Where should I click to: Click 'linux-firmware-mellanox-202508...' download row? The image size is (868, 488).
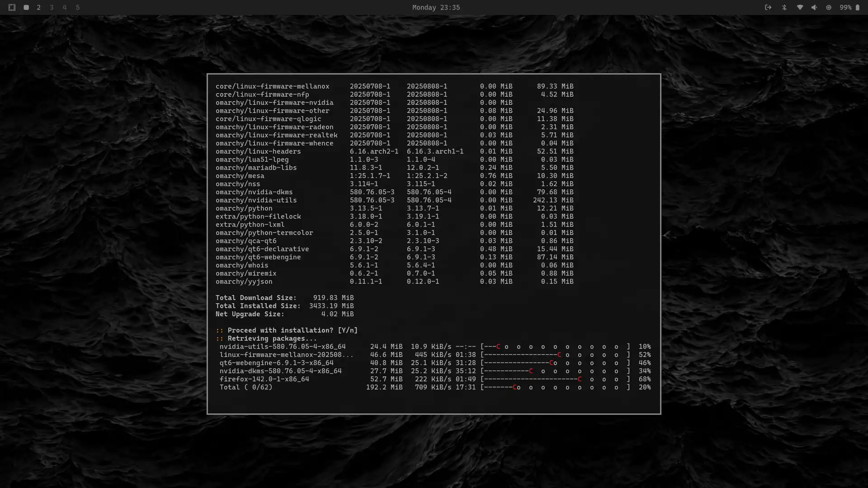pos(435,355)
